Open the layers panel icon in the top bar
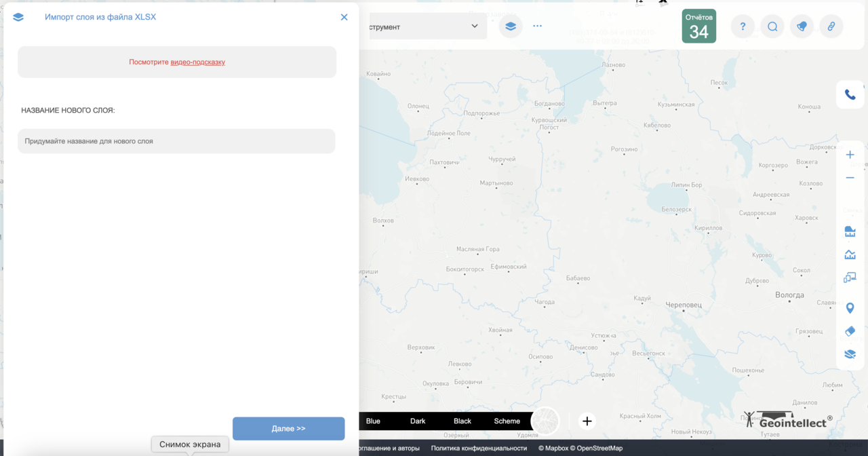The image size is (868, 456). coord(510,26)
